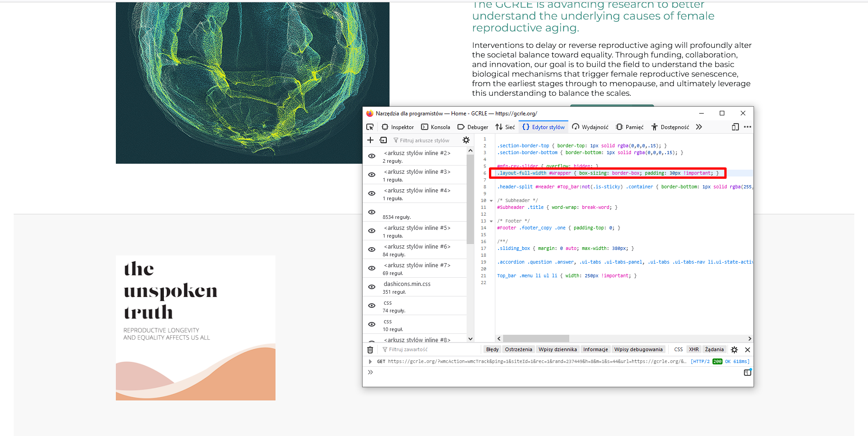868x436 pixels.
Task: Maximize the DevTools window
Action: (722, 113)
